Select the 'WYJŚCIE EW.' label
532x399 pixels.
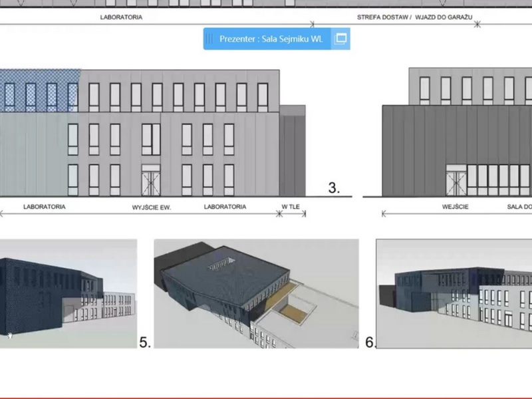tap(152, 207)
